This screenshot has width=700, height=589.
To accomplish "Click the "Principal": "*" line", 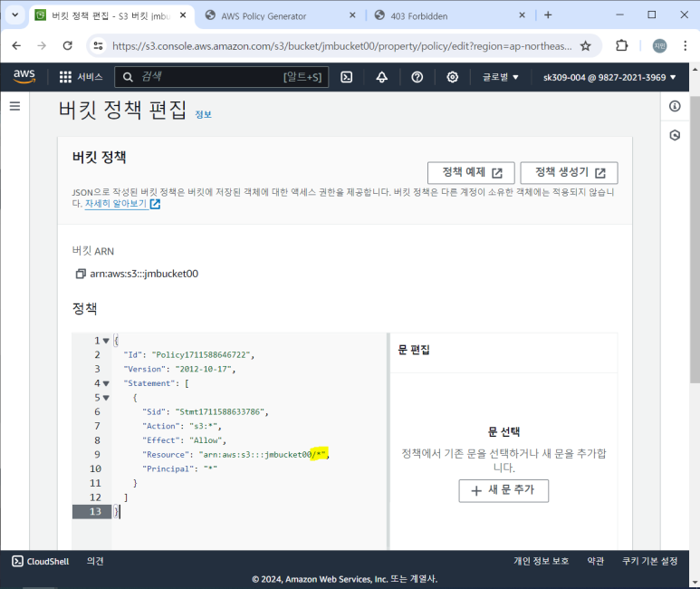I will tap(179, 468).
